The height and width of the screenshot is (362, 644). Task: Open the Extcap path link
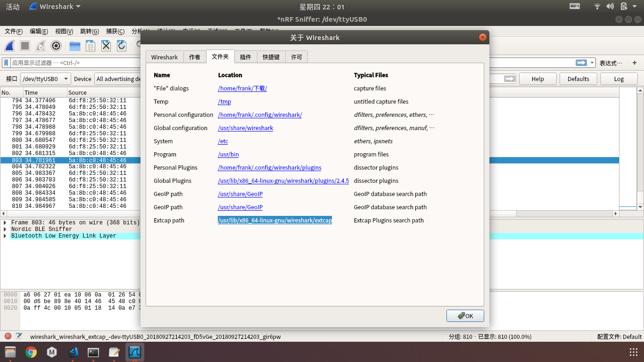point(275,220)
